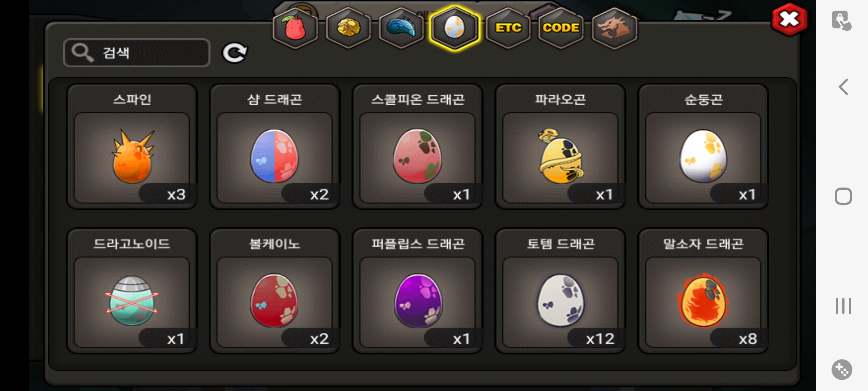Select the 스콜피온 드래곤 pink egg

[x=418, y=147]
